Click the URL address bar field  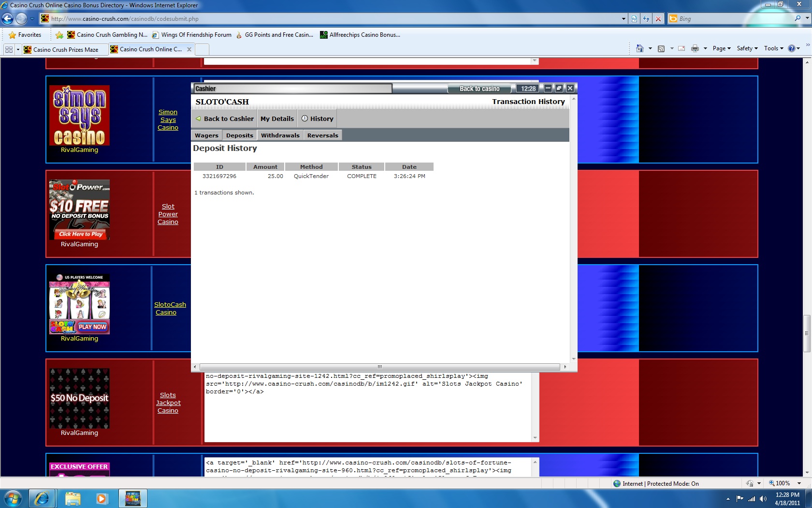tap(333, 19)
